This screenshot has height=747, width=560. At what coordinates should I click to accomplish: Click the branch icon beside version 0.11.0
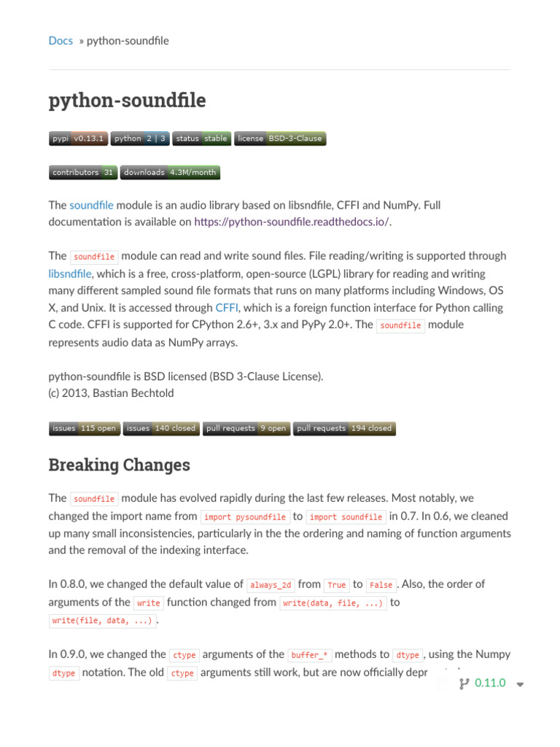tap(464, 684)
